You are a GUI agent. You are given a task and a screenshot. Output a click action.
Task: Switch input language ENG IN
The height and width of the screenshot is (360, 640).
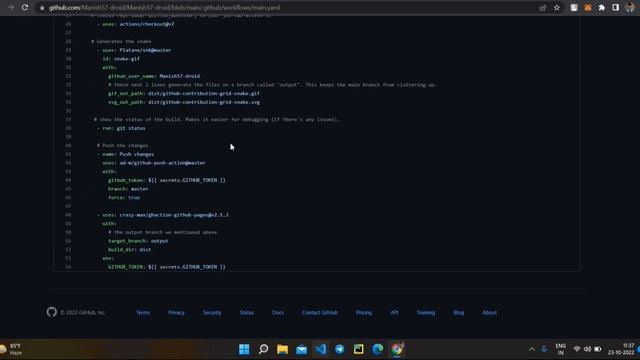560,349
